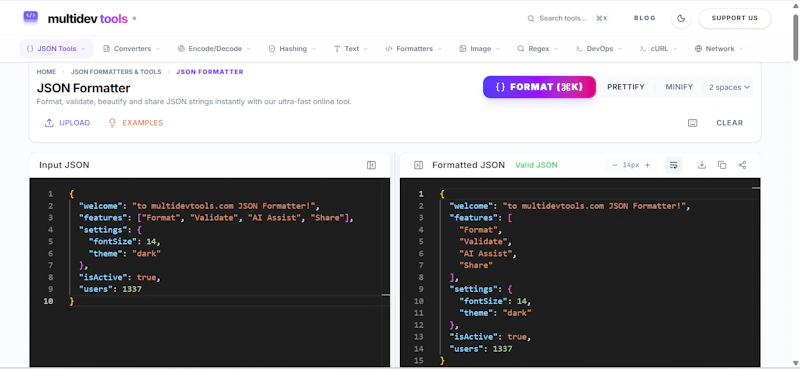Open the DevOps menu

pyautogui.click(x=599, y=49)
